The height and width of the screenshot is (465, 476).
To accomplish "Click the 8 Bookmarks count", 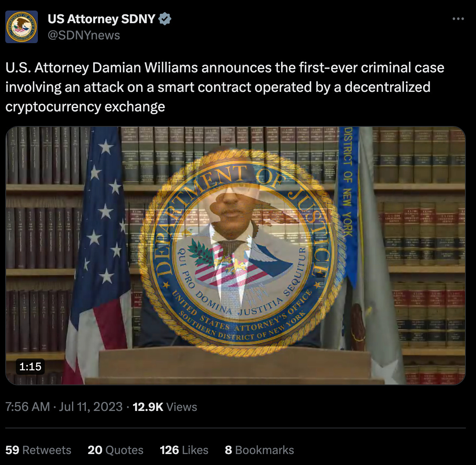I will pyautogui.click(x=259, y=450).
